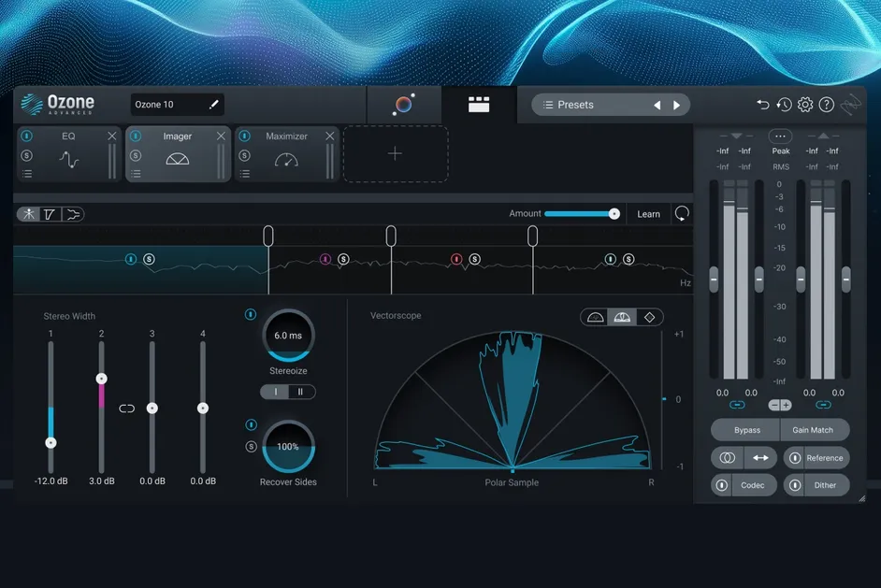Click the Gain Match button
The width and height of the screenshot is (881, 588).
[x=813, y=430]
